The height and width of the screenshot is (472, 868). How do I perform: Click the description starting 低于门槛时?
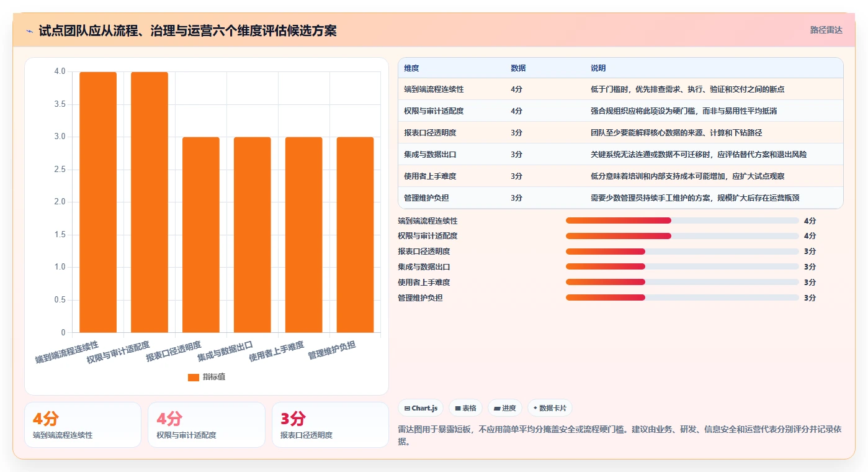tap(687, 89)
